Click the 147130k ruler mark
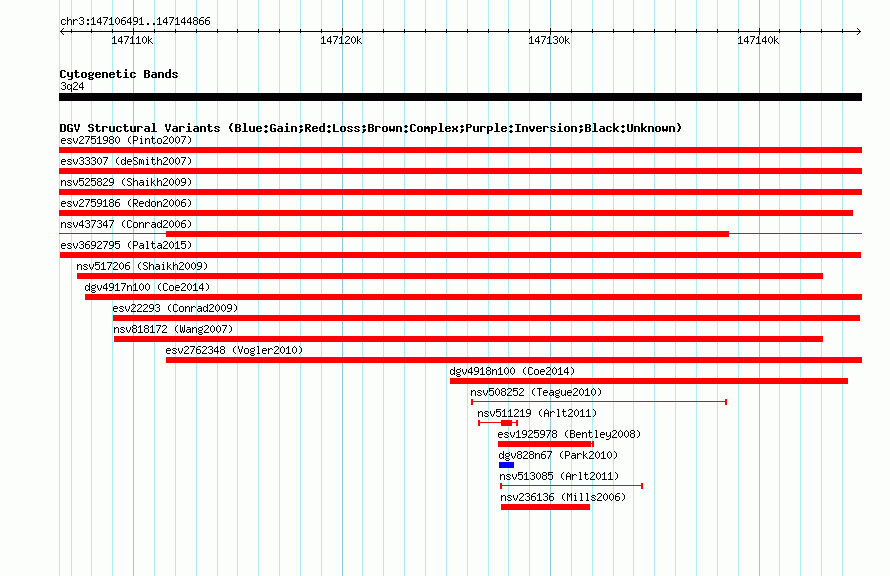Screen dimensions: 890x576 click(549, 40)
